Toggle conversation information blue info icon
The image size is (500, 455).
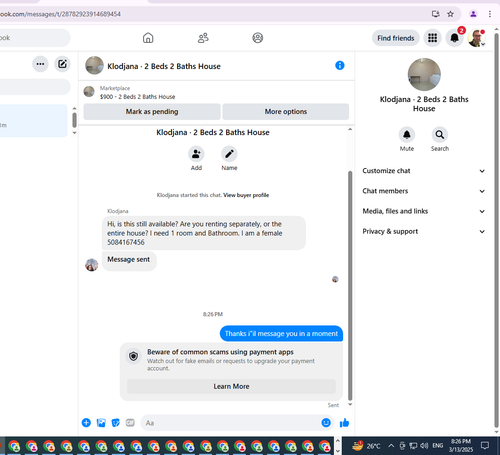pos(340,65)
